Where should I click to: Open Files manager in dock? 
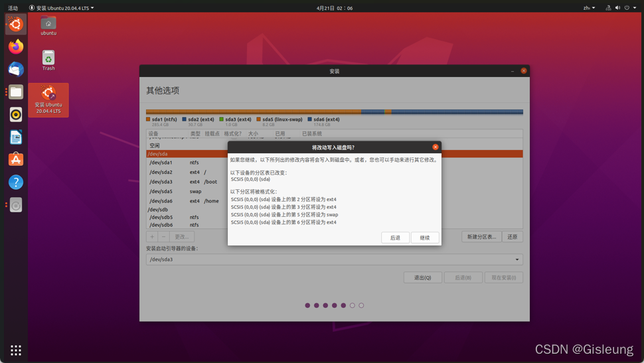[x=16, y=92]
